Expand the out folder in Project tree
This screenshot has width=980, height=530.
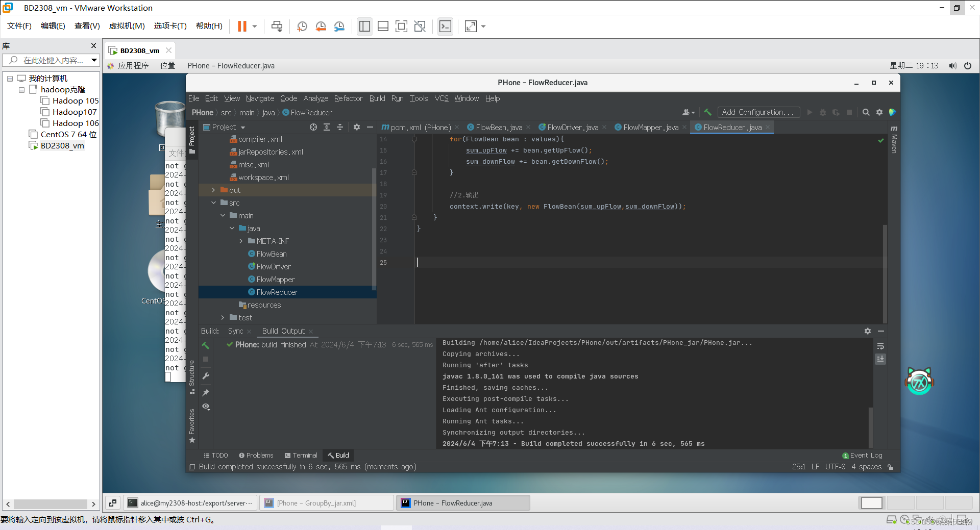(213, 190)
